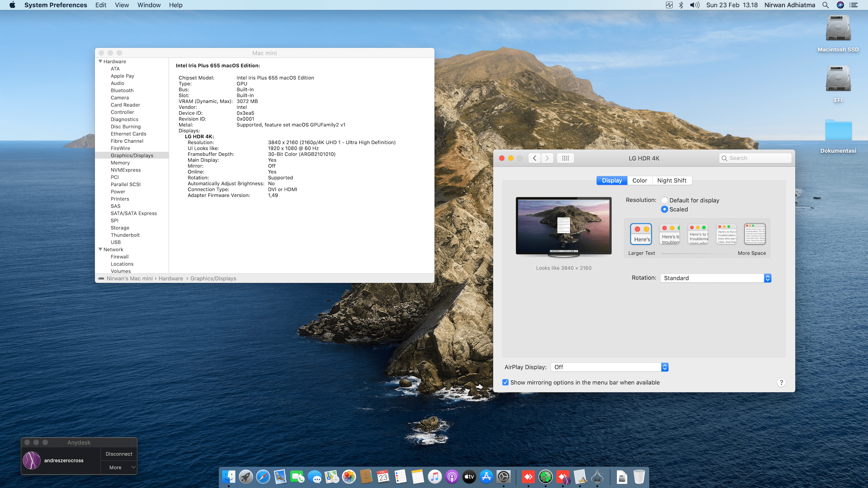Click the Search field in Displays preferences
This screenshot has height=488, width=868.
point(755,158)
